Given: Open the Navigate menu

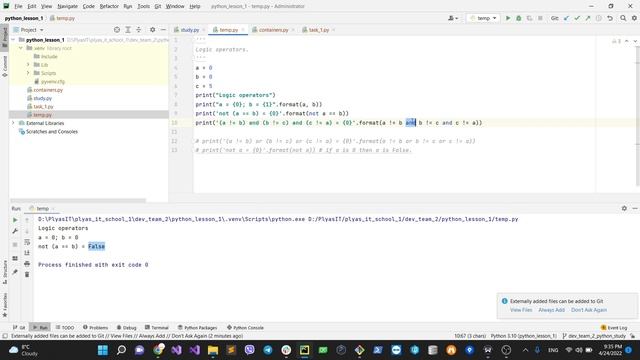Looking at the screenshot, I should click(67, 6).
